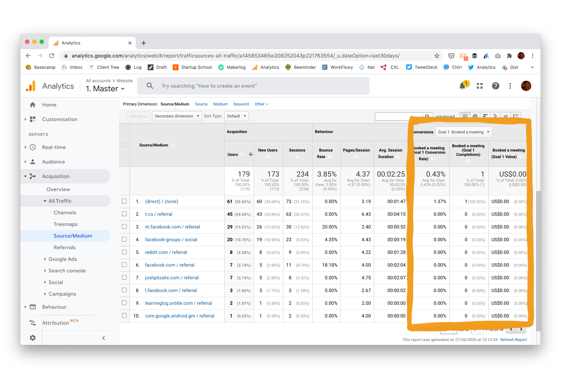
Task: Switch primary dimension to Keyword
Action: tap(241, 104)
